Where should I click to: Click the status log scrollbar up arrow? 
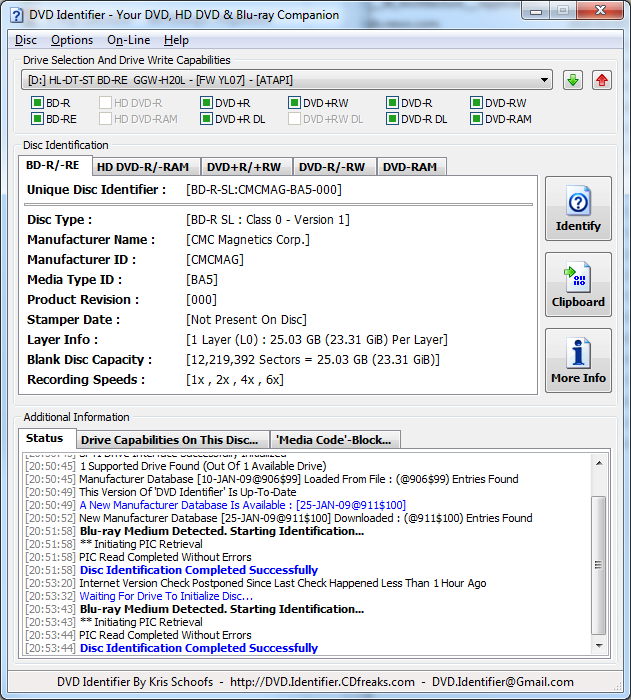coord(599,463)
